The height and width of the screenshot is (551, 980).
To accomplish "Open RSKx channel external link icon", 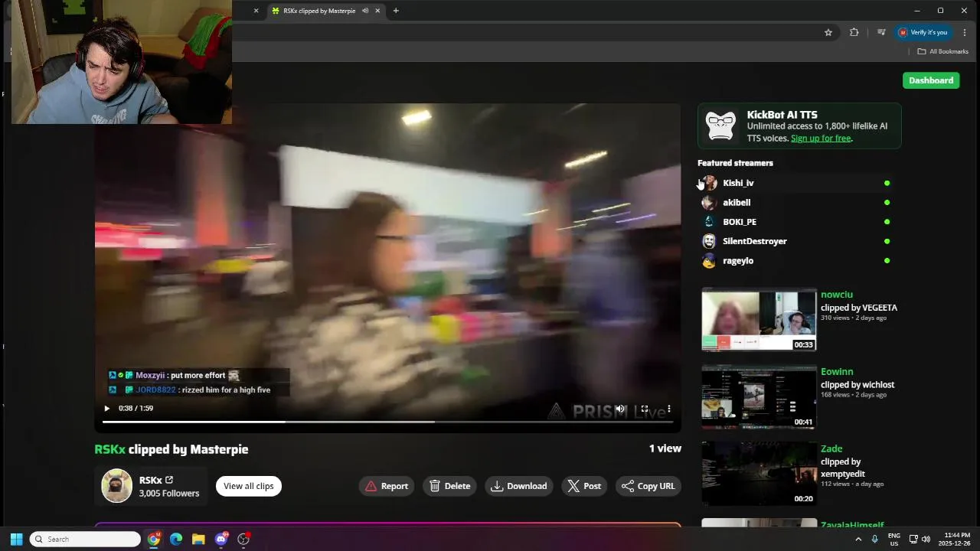I will 169,480.
